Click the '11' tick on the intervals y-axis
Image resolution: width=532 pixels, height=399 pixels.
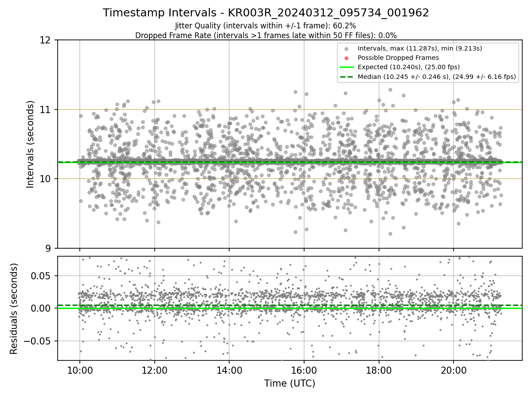46,110
